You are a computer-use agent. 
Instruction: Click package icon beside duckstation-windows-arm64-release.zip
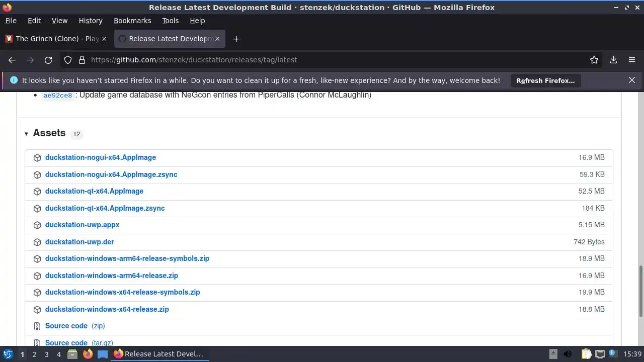(37, 276)
